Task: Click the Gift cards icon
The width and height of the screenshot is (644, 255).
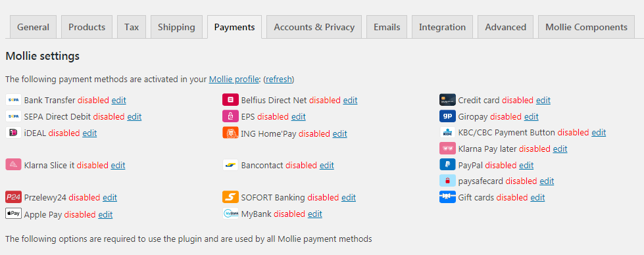Action: click(x=447, y=197)
